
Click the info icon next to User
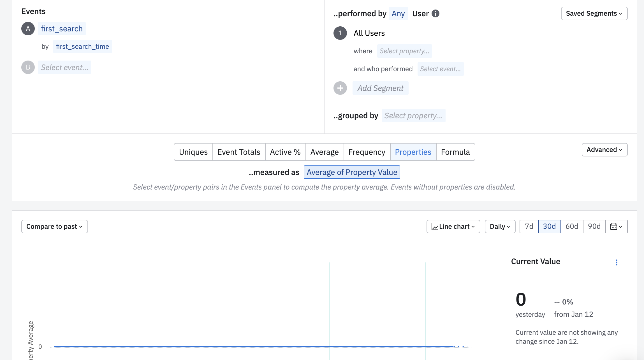435,13
